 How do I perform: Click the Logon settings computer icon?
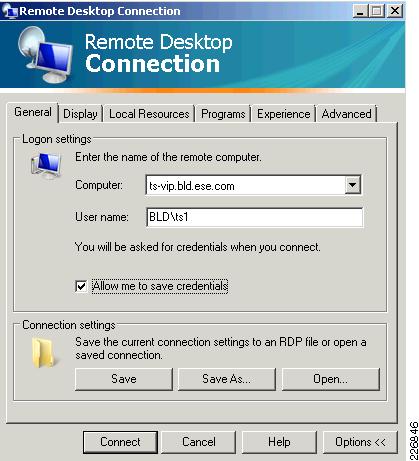(x=46, y=165)
